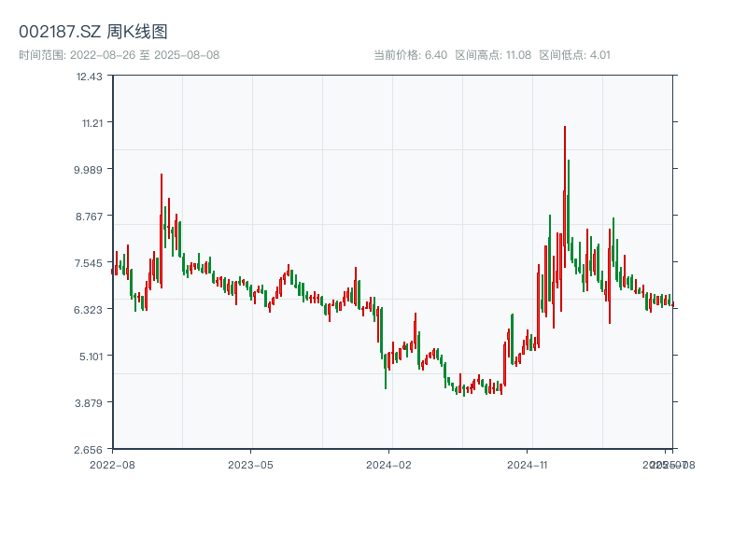The image size is (747, 560).
Task: Click the y-axis label 5.101
Action: (x=91, y=357)
